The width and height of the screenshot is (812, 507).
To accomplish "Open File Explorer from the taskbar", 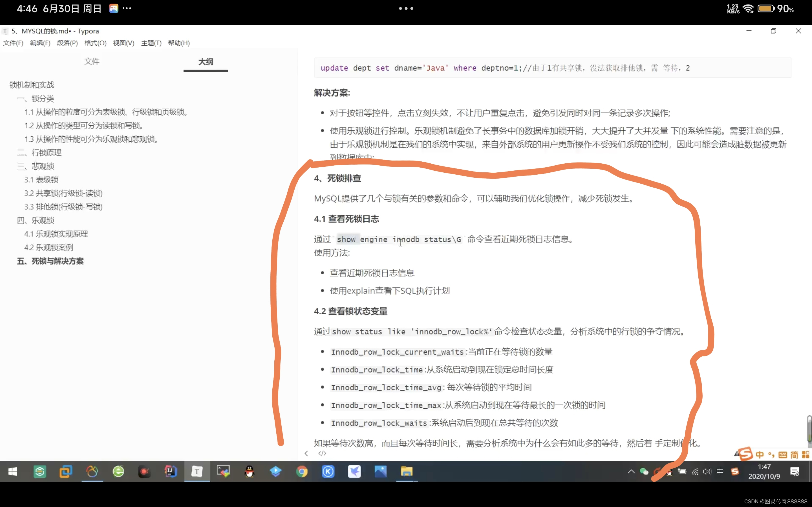I will [406, 472].
